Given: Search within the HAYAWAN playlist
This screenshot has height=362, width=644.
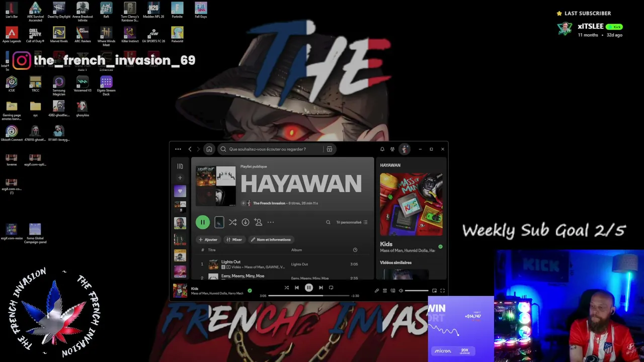Looking at the screenshot, I should [x=328, y=222].
